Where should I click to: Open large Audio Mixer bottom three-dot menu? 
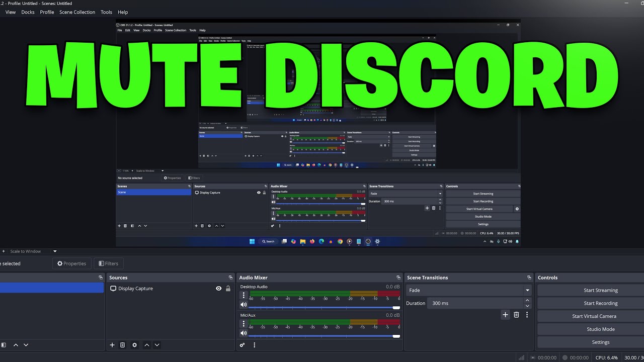(254, 345)
